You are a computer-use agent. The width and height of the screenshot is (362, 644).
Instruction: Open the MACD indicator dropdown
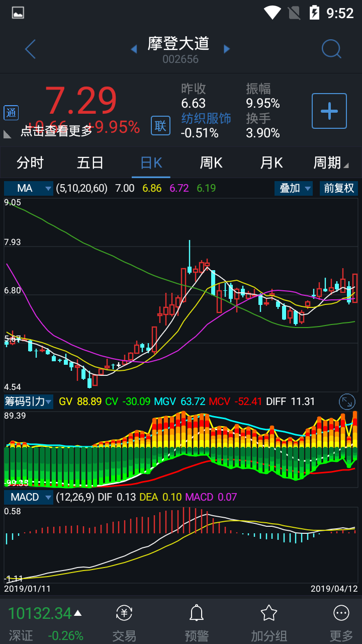[29, 497]
